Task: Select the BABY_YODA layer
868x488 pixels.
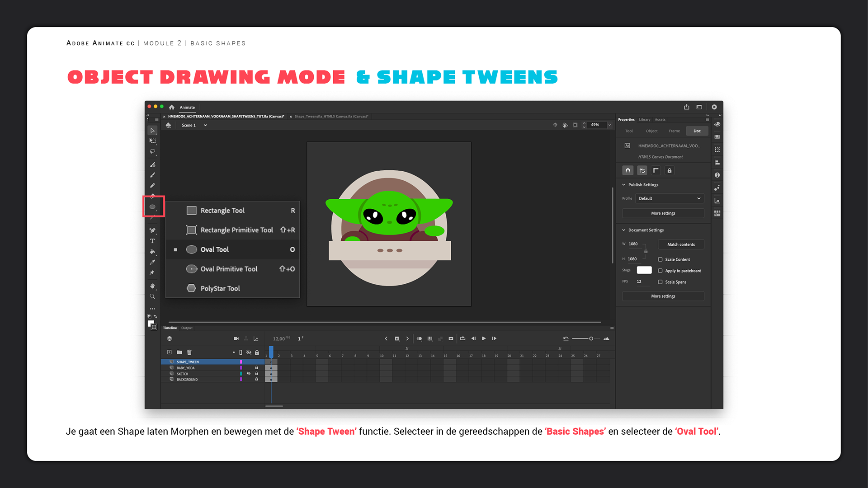Action: coord(186,368)
